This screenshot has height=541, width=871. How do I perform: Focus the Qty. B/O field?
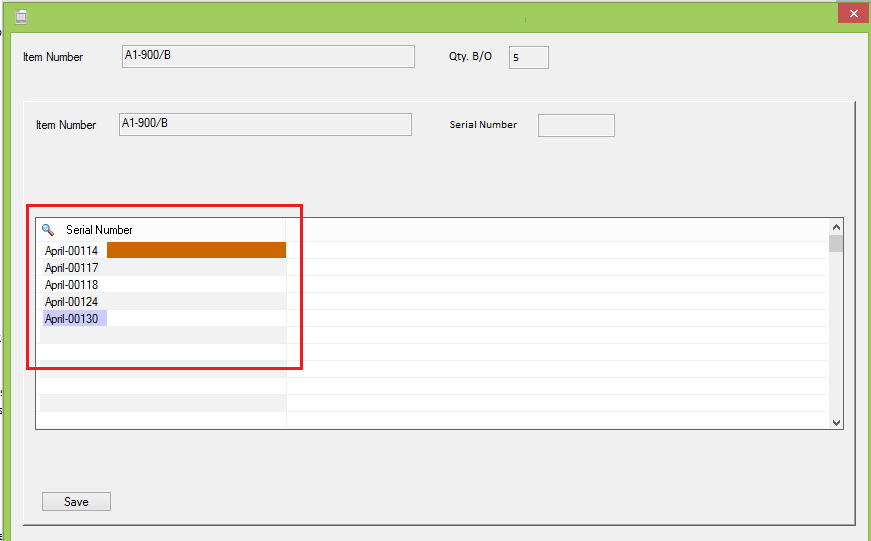(528, 57)
